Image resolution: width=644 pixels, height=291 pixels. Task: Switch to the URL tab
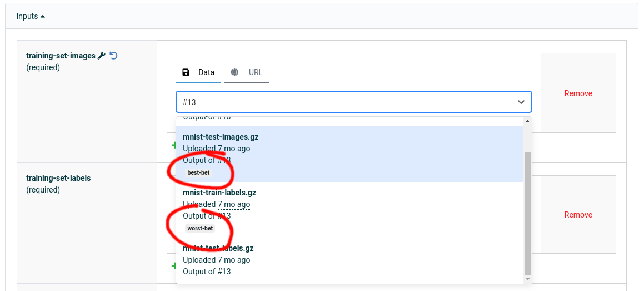(x=247, y=72)
